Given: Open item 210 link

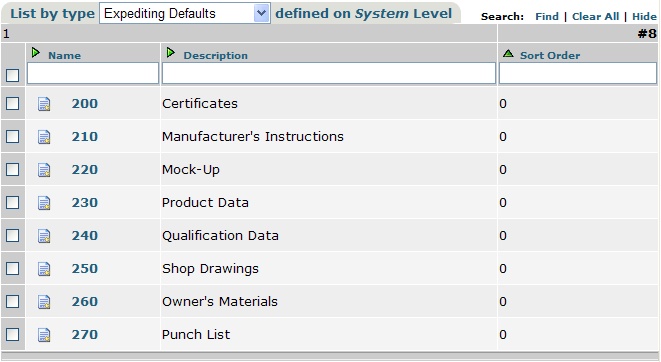Looking at the screenshot, I should (85, 137).
